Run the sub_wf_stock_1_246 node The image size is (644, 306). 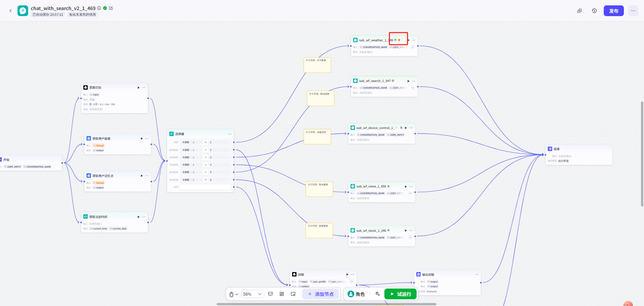(x=406, y=231)
